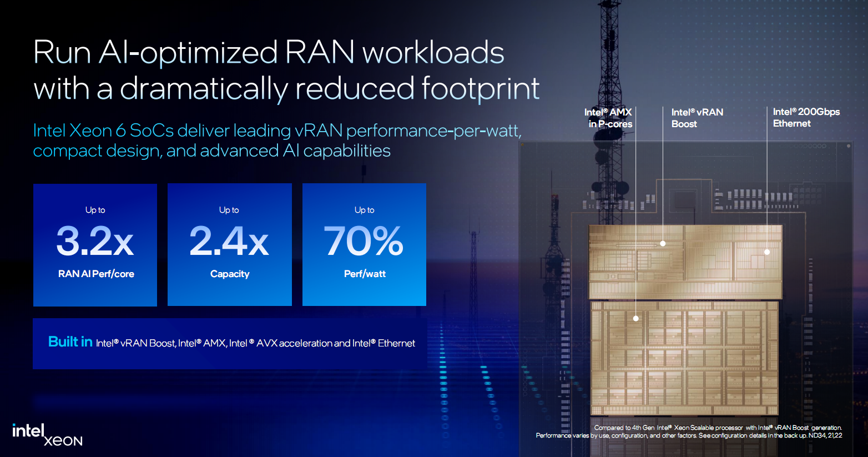Click the 'Intel Xeon 6 SoCs deliver' subtitle

[x=277, y=130]
